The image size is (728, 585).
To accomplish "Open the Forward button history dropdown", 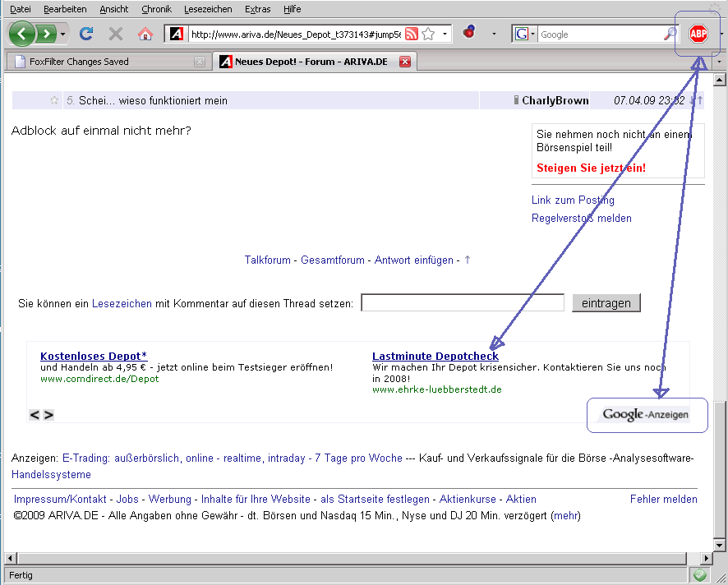I will pyautogui.click(x=61, y=34).
